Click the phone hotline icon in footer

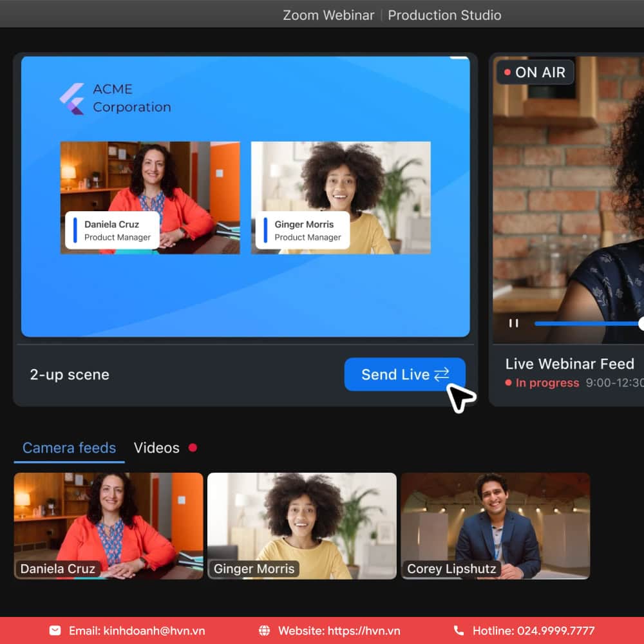459,630
